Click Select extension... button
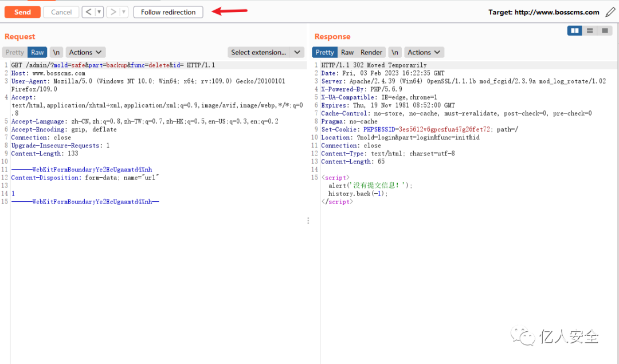619x364 pixels. 258,52
